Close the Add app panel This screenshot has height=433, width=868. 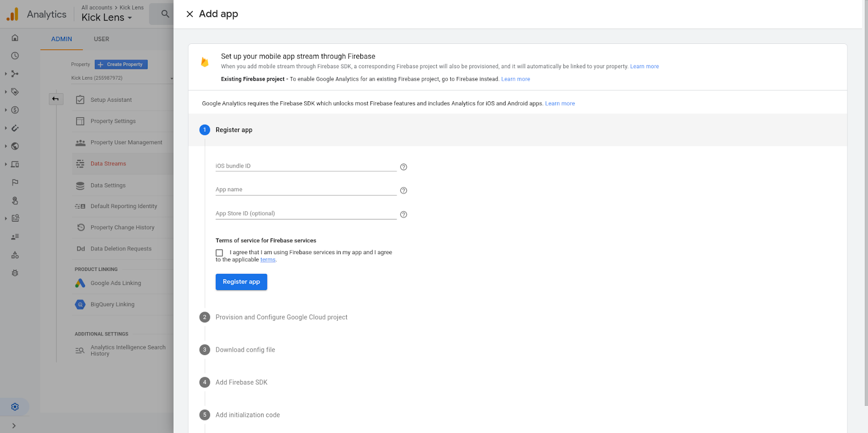coord(190,14)
